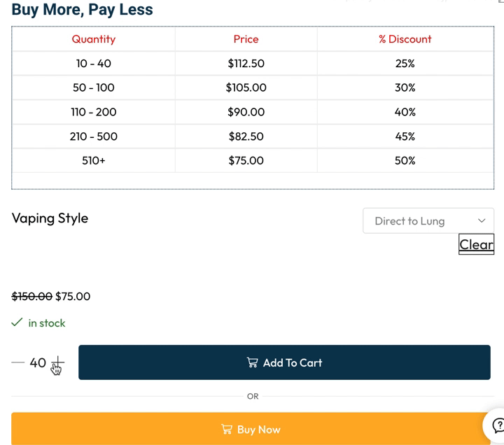Open the help question mark widget
The image size is (504, 445).
coord(498,425)
